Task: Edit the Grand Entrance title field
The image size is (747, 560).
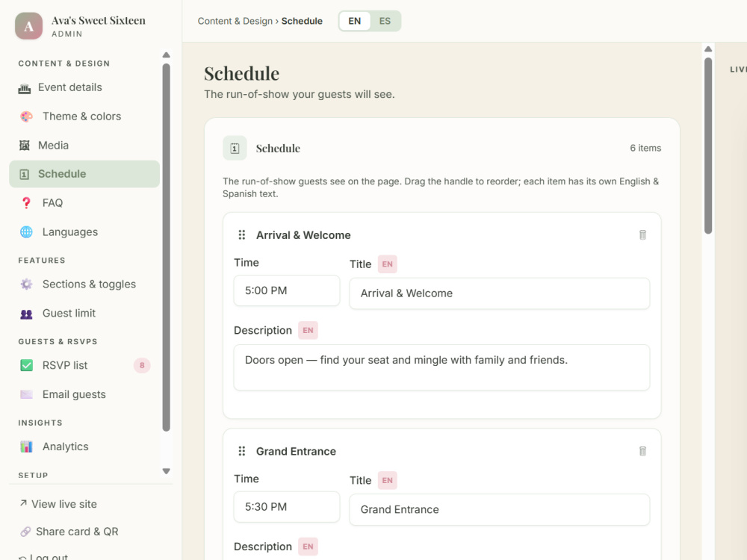Action: [x=499, y=509]
